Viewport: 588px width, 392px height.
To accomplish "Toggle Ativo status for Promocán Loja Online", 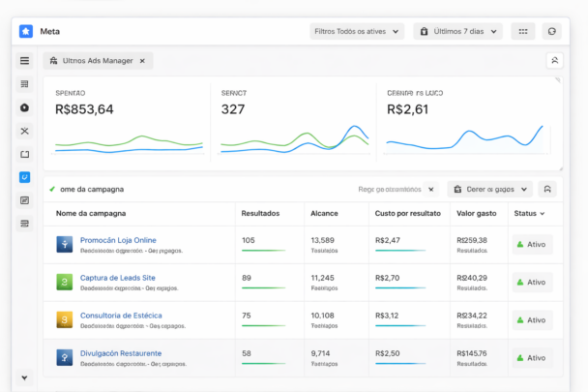I will 532,245.
